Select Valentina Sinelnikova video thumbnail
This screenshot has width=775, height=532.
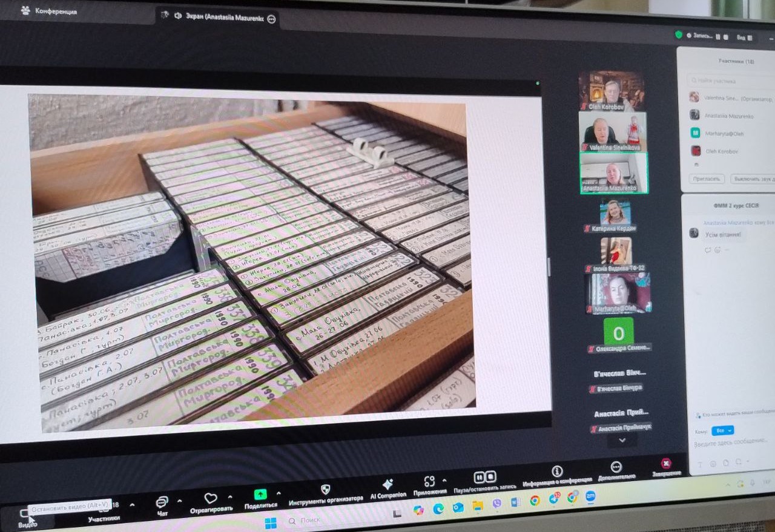[x=613, y=131]
